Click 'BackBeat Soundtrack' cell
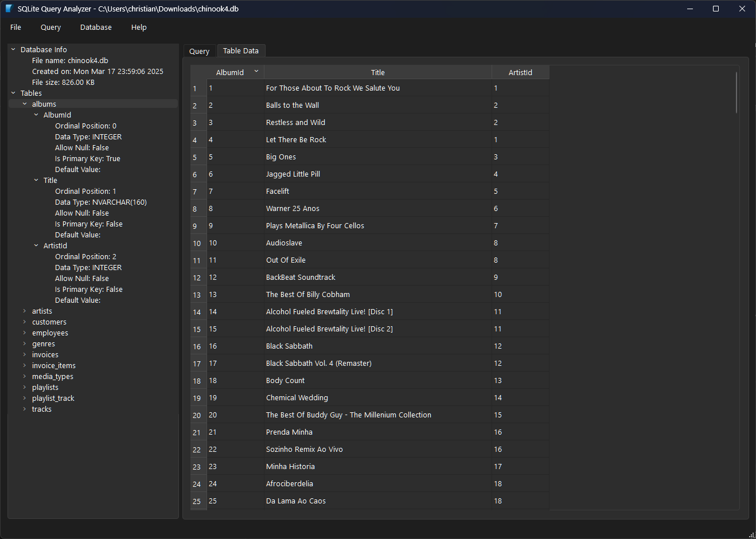The image size is (756, 539). (x=377, y=277)
